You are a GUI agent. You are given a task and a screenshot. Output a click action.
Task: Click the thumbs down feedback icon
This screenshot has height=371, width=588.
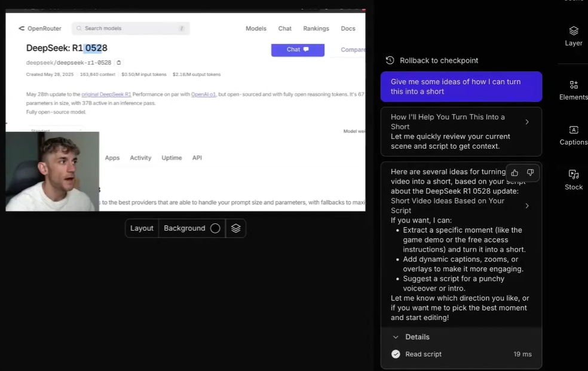tap(530, 173)
